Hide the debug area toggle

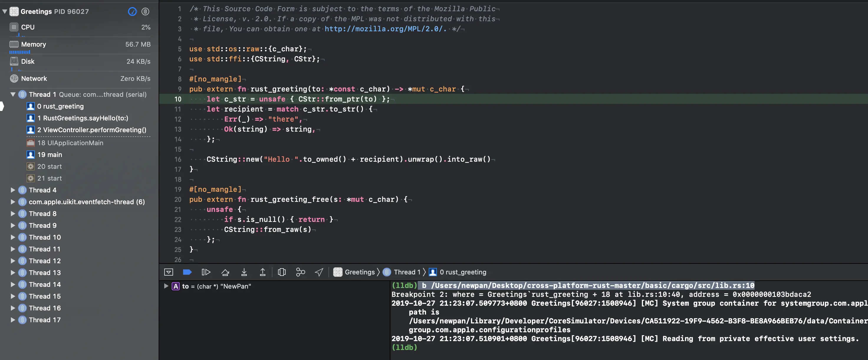coord(168,272)
